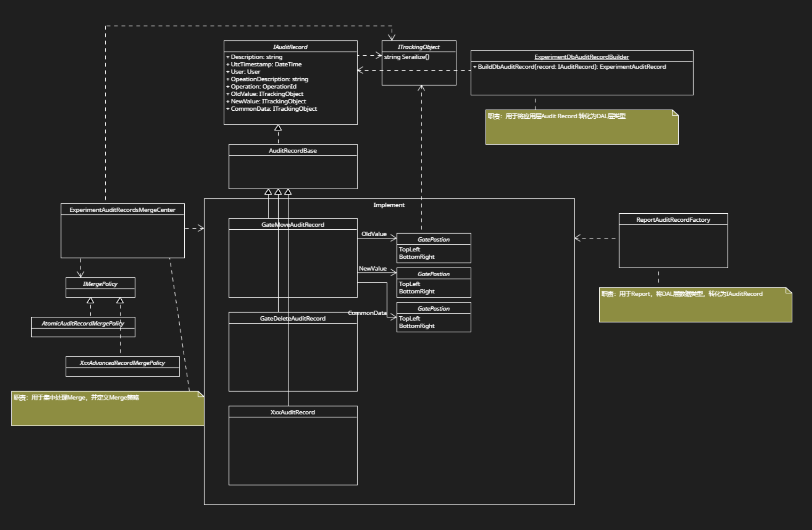Click '+ Operation: OperationId' attribute

261,87
